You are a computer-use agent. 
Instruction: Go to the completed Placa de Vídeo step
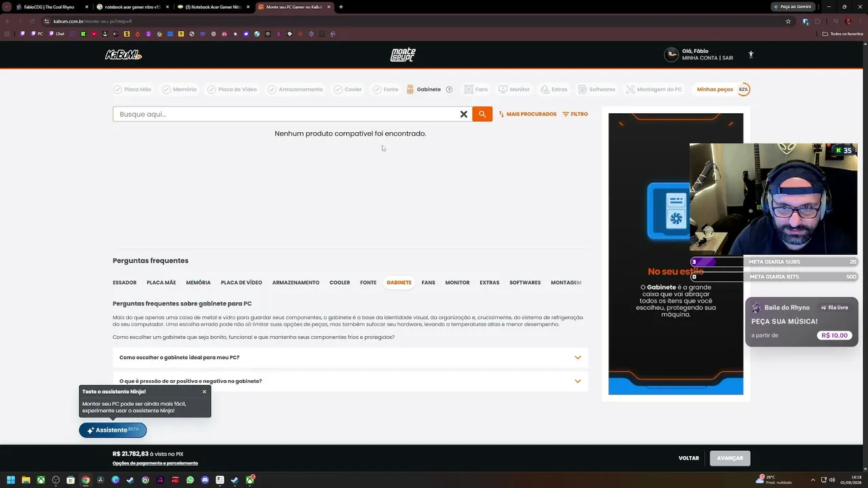tap(232, 89)
